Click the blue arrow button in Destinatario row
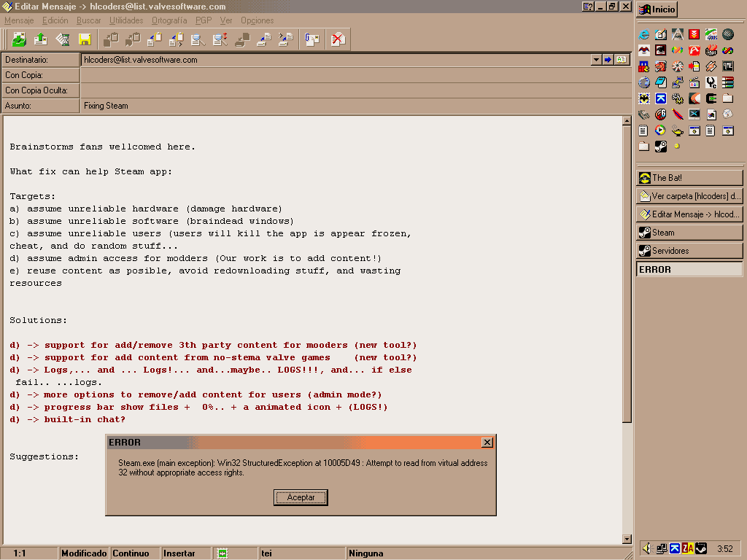 pos(608,60)
